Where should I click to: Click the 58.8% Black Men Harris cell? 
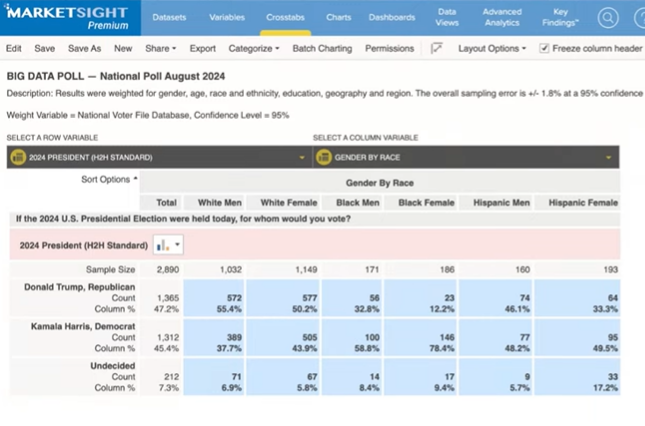click(x=367, y=348)
